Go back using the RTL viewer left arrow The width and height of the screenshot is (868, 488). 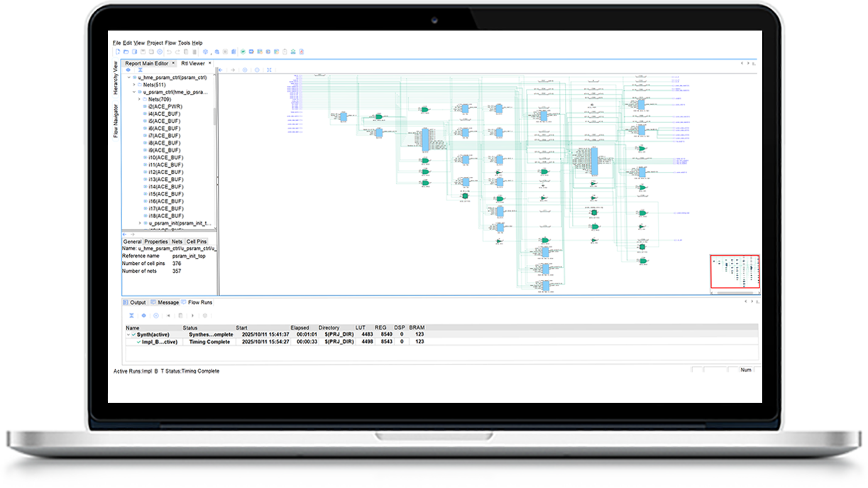point(221,70)
